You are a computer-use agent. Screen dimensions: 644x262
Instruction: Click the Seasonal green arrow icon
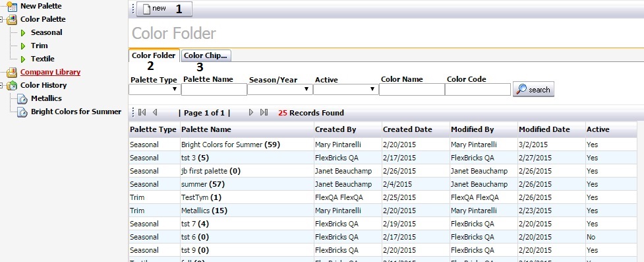coord(23,32)
